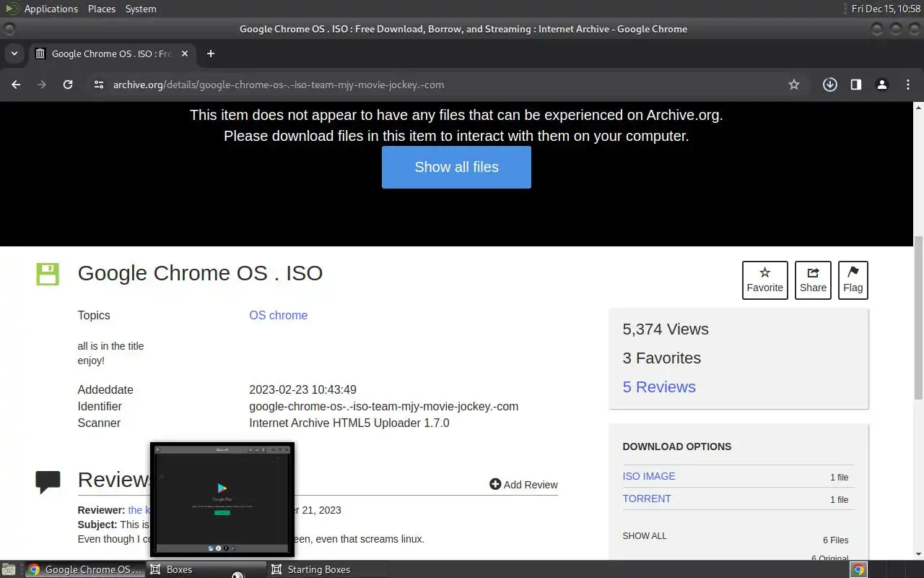The height and width of the screenshot is (578, 924).
Task: Click Add Review
Action: 523,484
